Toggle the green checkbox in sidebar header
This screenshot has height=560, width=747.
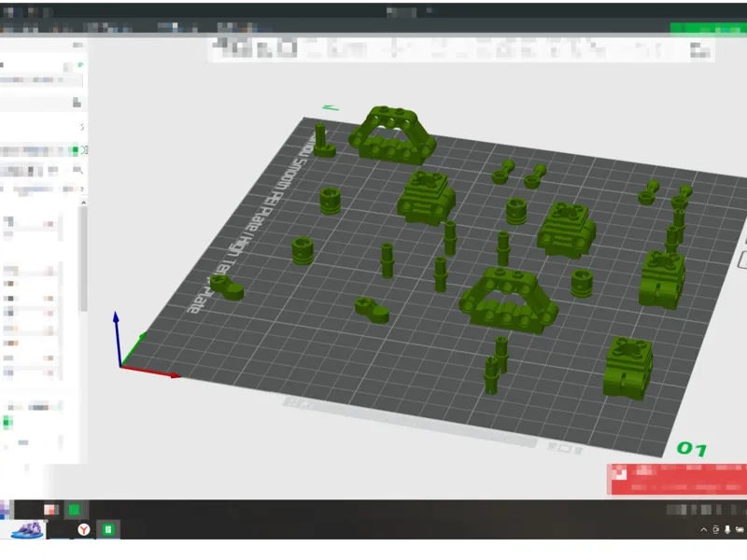click(75, 150)
